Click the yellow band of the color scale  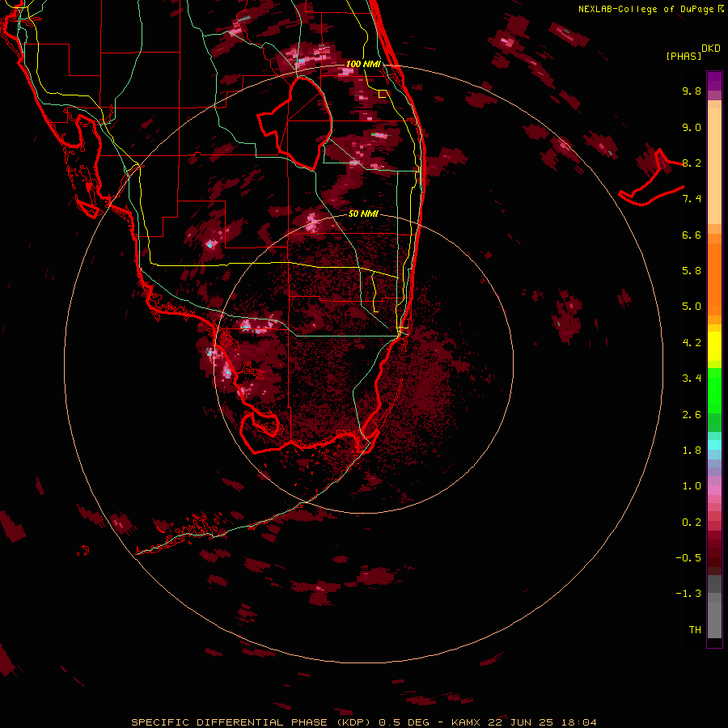point(714,346)
